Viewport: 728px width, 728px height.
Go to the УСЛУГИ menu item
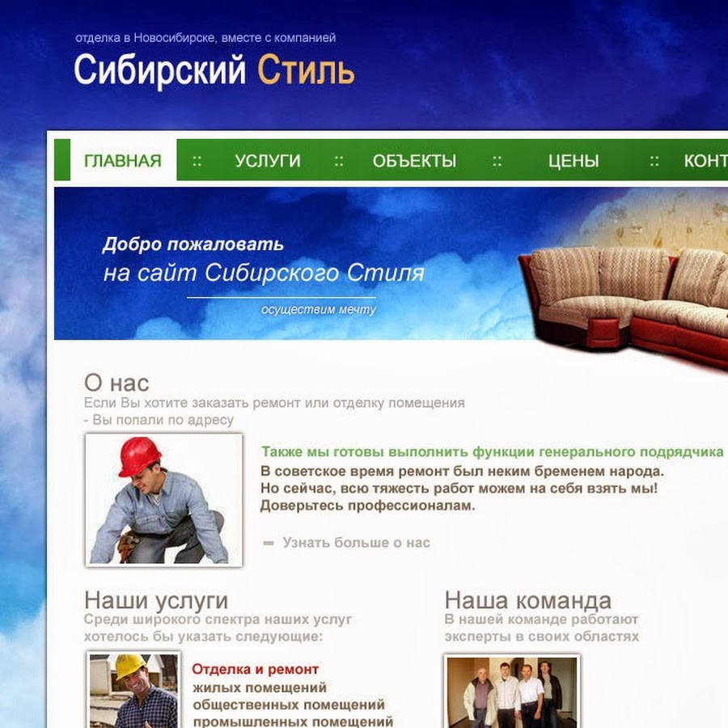pyautogui.click(x=268, y=161)
